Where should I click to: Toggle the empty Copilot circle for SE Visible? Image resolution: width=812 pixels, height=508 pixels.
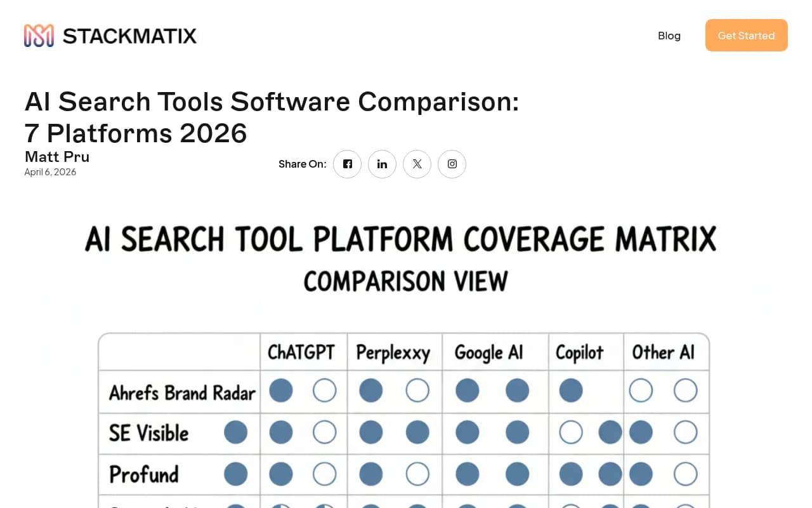coord(570,432)
